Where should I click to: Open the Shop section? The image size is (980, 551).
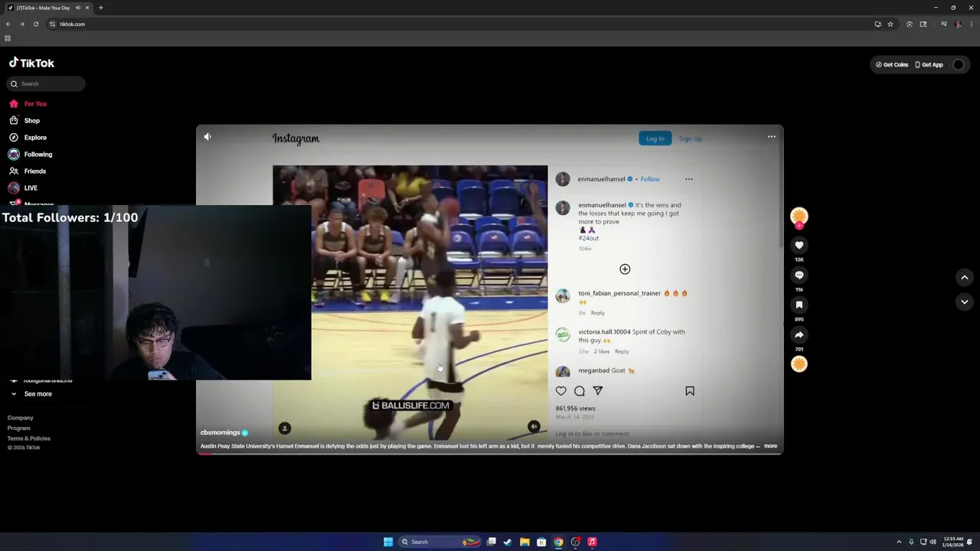(24, 120)
